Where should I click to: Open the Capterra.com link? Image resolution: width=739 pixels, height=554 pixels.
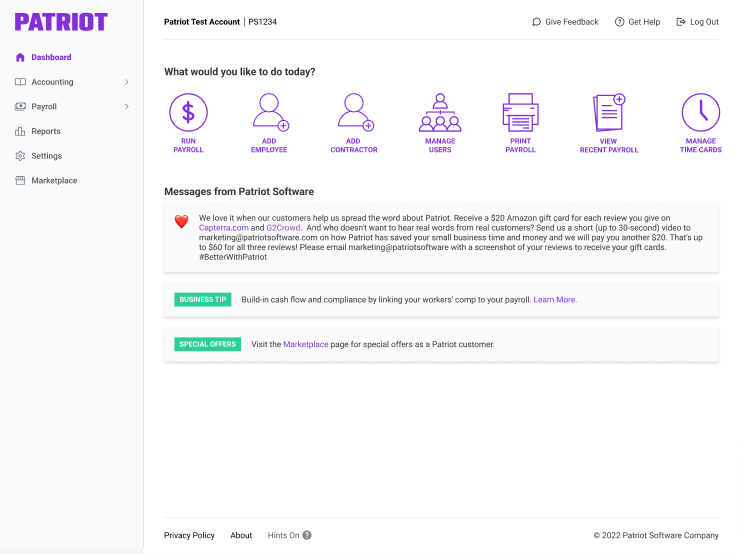coord(223,228)
